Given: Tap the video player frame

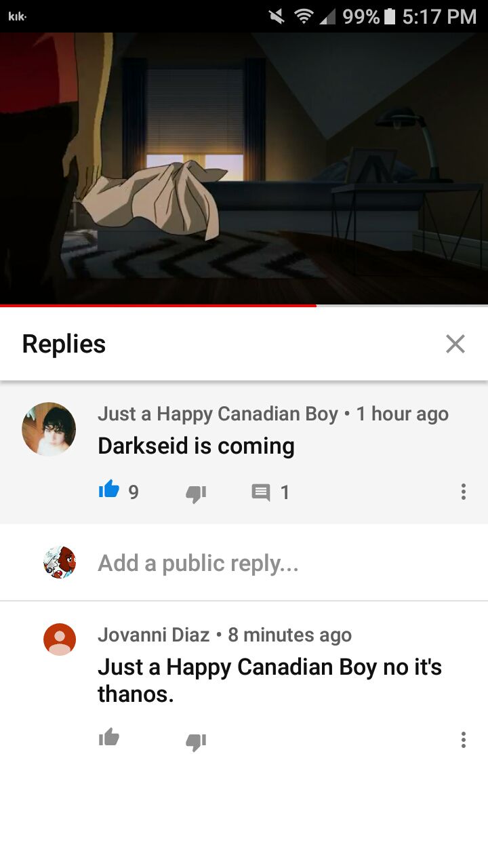Looking at the screenshot, I should point(244,168).
